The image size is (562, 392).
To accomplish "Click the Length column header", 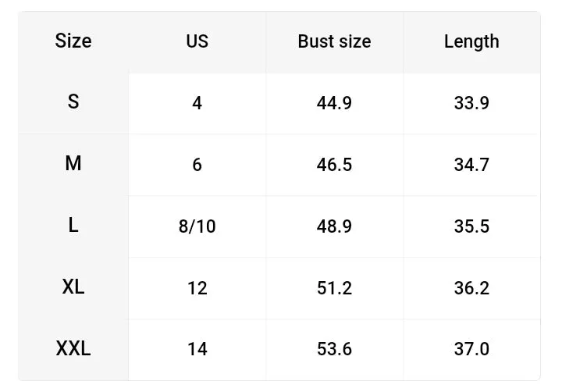I will point(471,41).
